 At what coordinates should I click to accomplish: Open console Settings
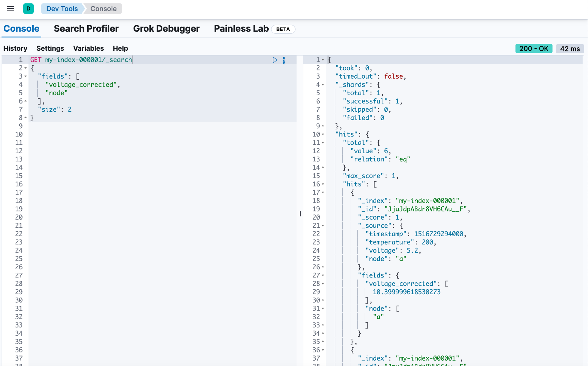[50, 48]
